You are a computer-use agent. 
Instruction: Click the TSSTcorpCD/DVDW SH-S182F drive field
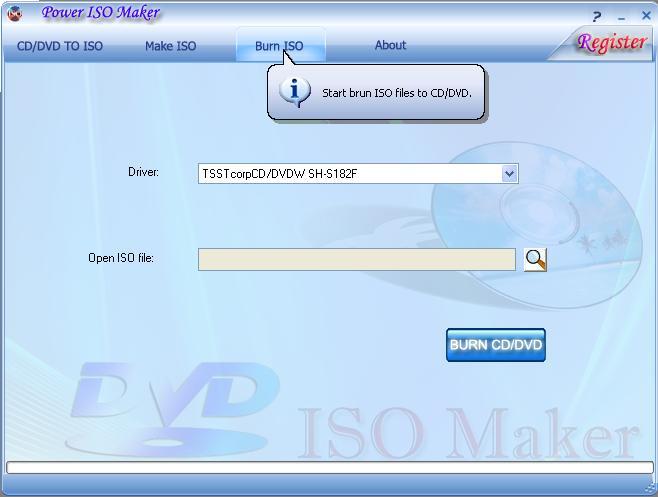358,173
